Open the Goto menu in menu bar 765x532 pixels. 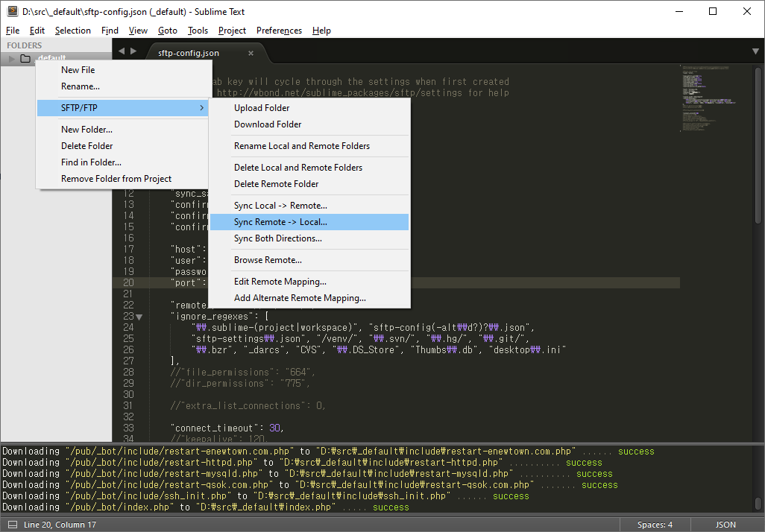[168, 31]
